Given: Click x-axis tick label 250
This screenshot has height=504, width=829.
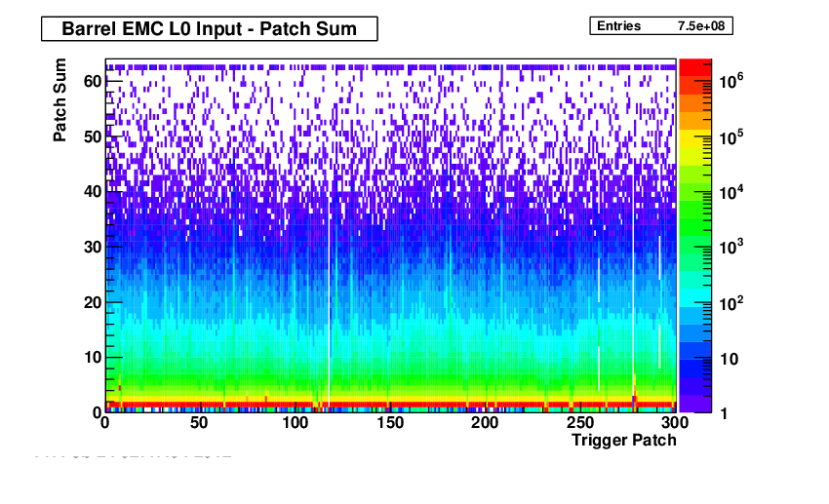Looking at the screenshot, I should 580,423.
